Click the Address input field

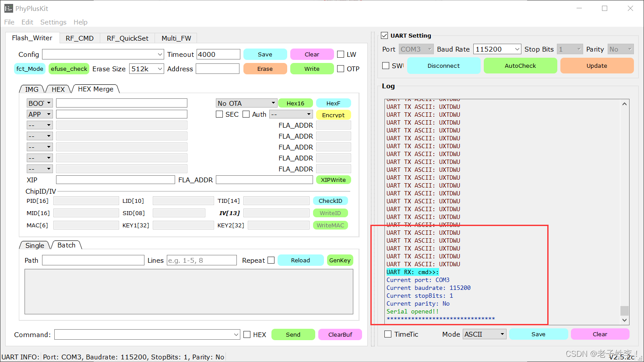[218, 69]
